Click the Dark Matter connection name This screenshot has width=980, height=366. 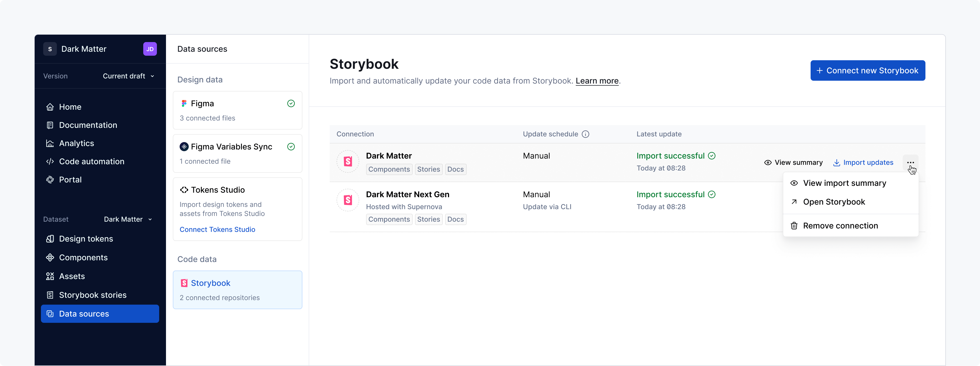(389, 156)
